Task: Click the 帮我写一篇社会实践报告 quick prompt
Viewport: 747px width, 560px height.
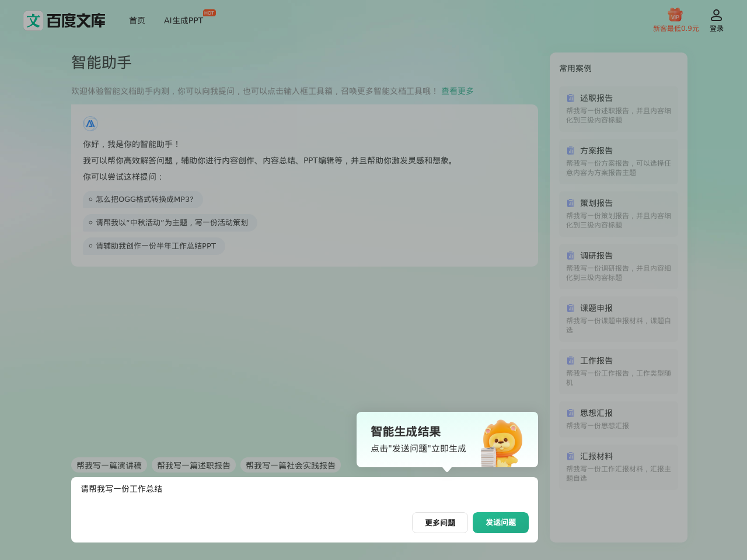Action: (291, 466)
